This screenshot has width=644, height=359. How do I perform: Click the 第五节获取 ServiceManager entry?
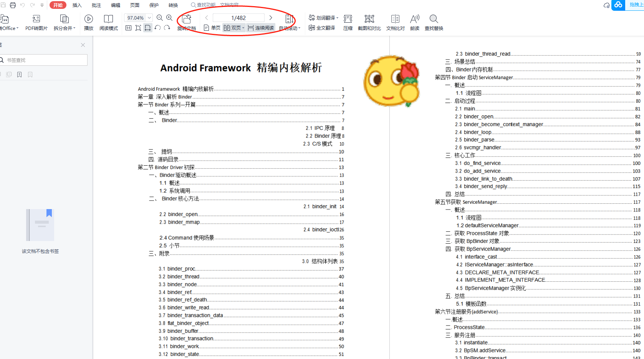538,202
